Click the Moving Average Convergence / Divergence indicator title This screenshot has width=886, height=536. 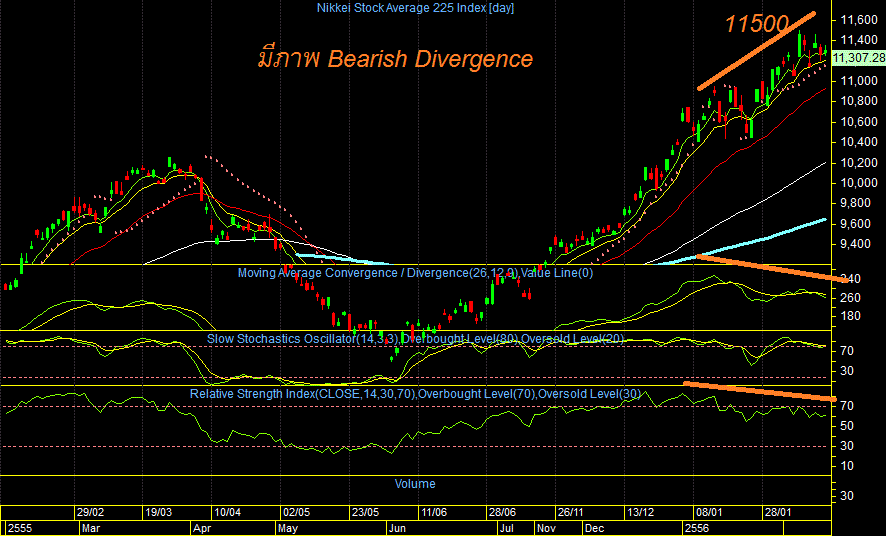pyautogui.click(x=415, y=273)
